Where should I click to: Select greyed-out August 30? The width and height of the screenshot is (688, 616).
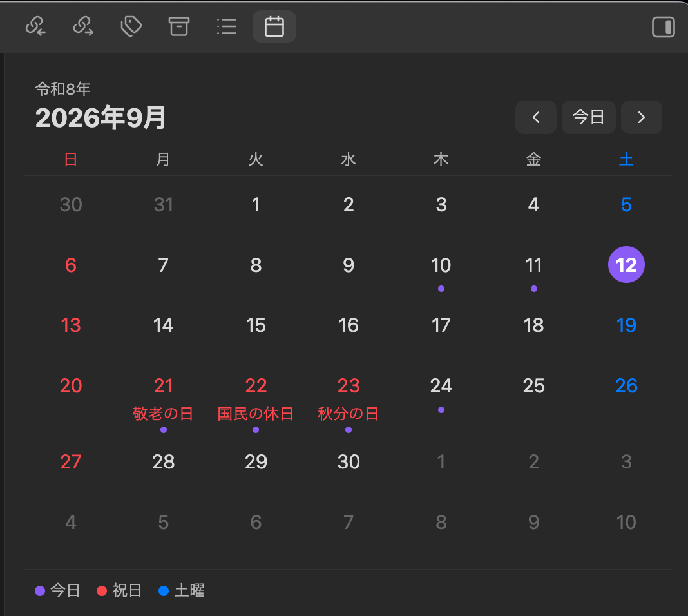point(71,205)
